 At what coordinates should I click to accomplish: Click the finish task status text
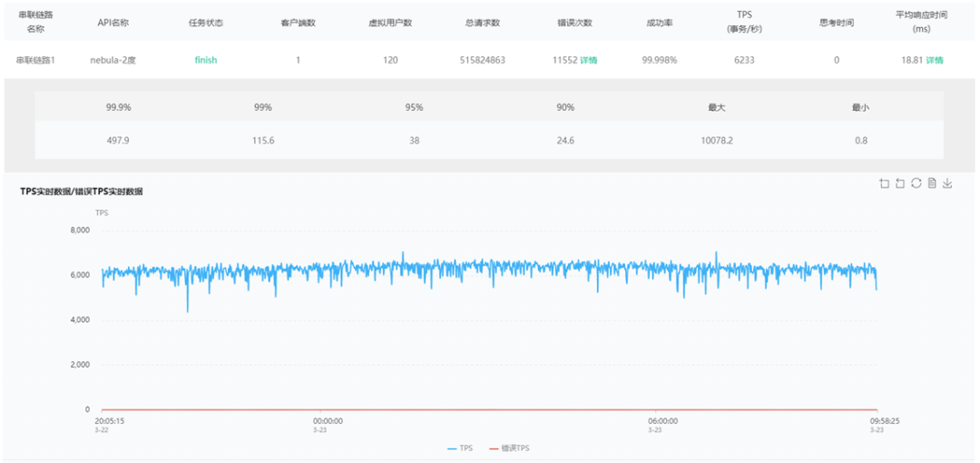coord(206,61)
